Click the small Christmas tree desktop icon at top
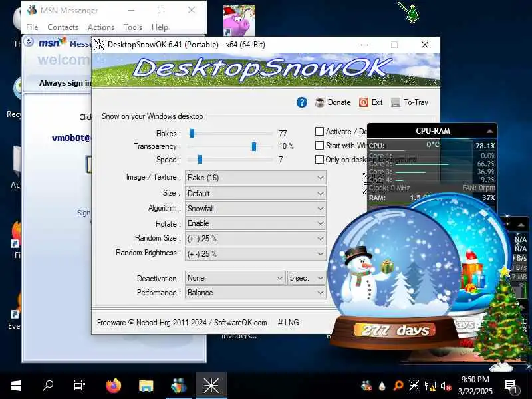532x399 pixels. coord(412,14)
